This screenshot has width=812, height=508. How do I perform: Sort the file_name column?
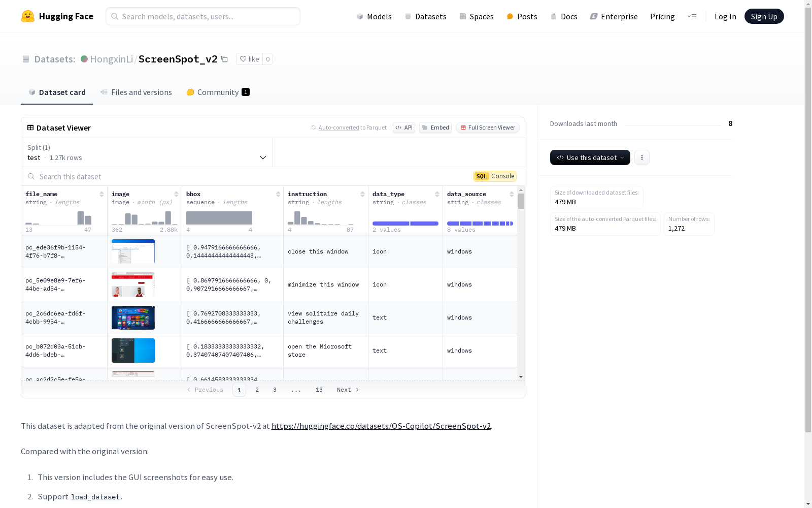click(101, 194)
